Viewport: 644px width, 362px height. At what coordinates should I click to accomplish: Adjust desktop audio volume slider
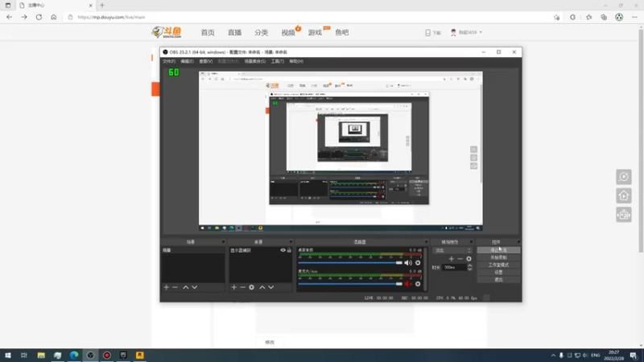350,263
